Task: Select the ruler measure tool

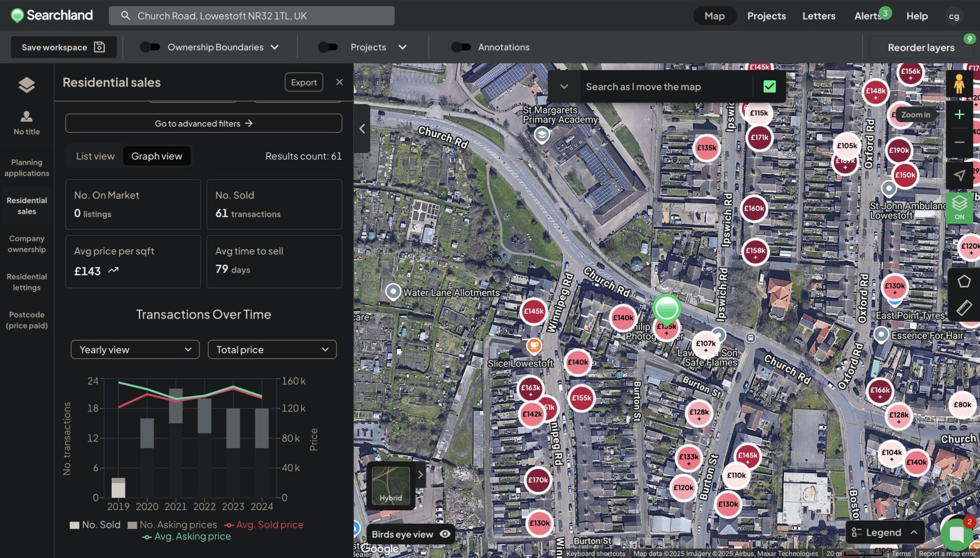Action: point(964,307)
